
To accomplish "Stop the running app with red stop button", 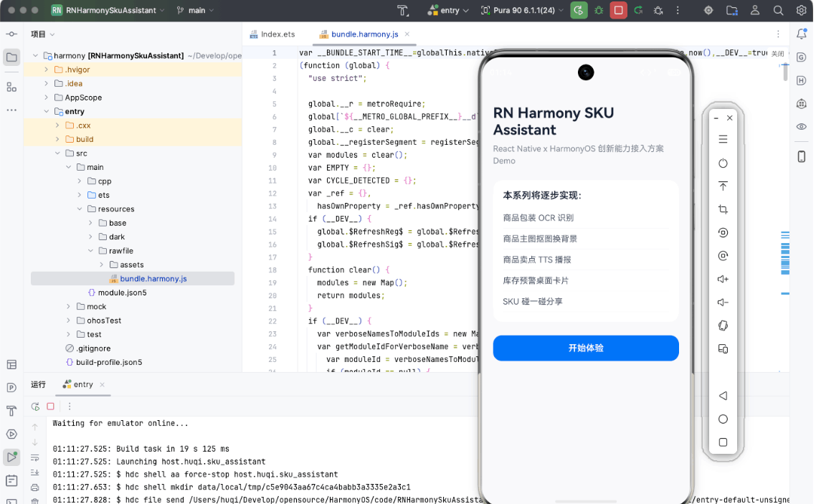I will (x=618, y=11).
